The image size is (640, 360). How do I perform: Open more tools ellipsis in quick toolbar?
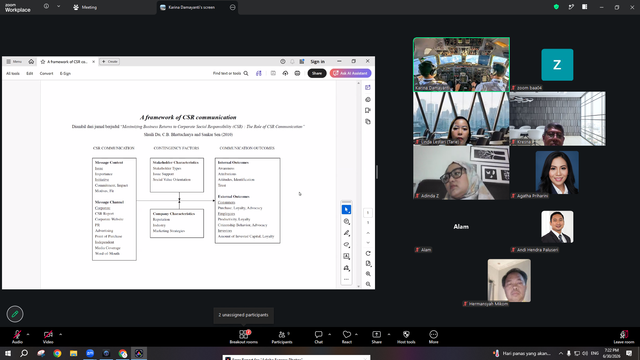coord(347,280)
